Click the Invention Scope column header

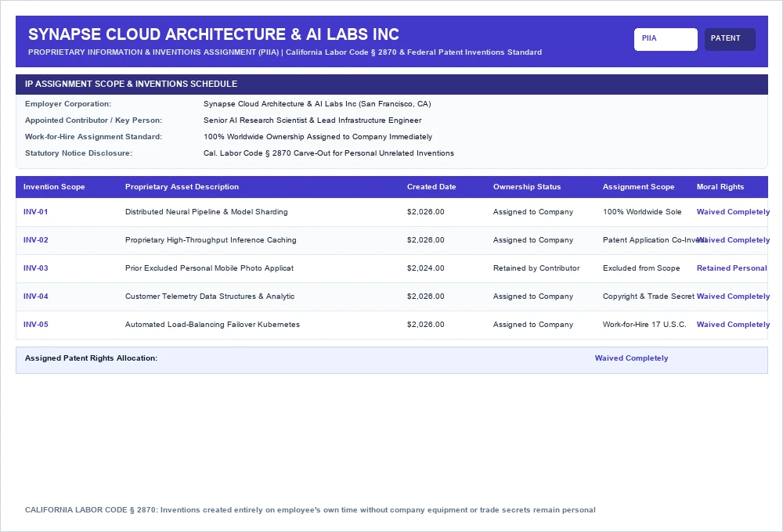54,187
